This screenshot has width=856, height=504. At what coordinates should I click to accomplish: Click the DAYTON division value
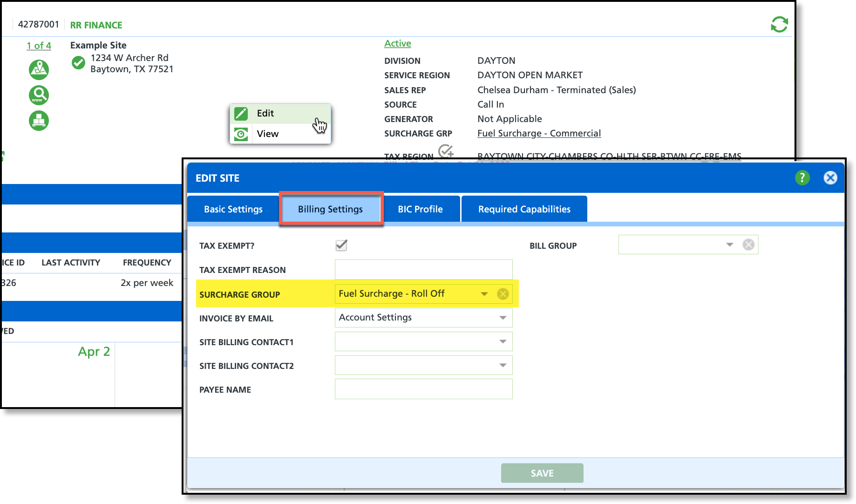pos(496,61)
